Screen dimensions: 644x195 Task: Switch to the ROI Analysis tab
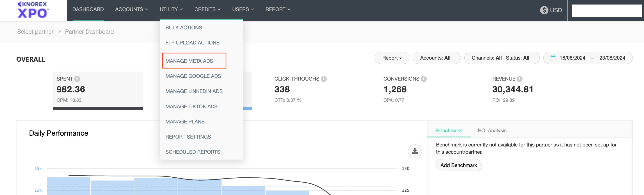[x=492, y=130]
